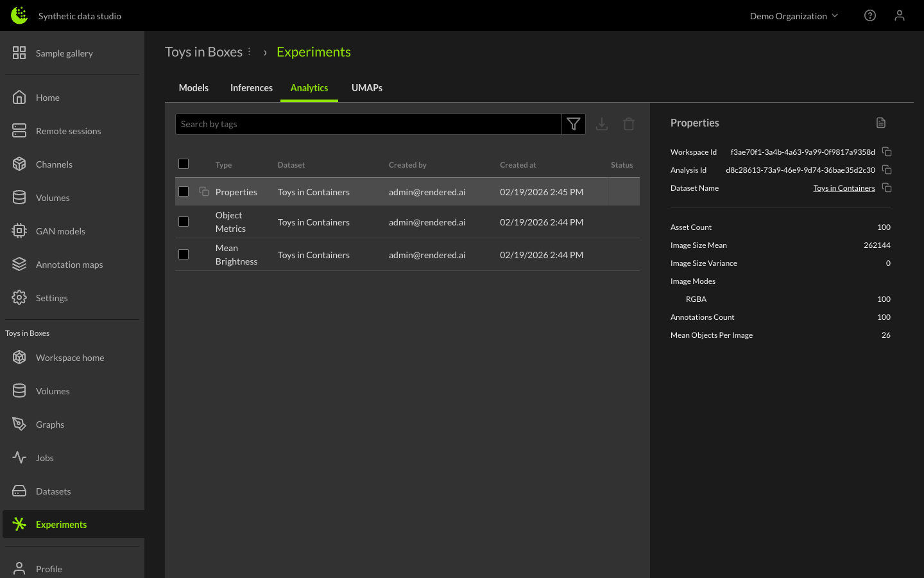Expand the Demo Organization dropdown
Image resolution: width=924 pixels, height=578 pixels.
click(x=794, y=15)
